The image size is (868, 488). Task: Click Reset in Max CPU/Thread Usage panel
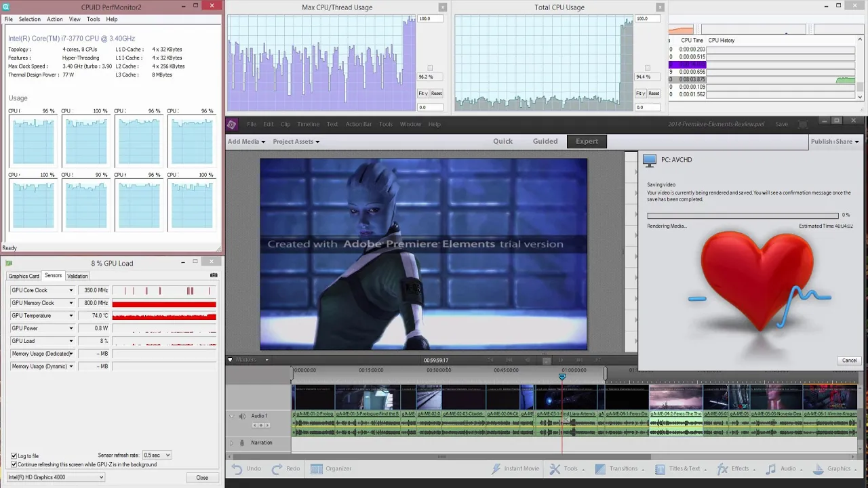coord(436,94)
